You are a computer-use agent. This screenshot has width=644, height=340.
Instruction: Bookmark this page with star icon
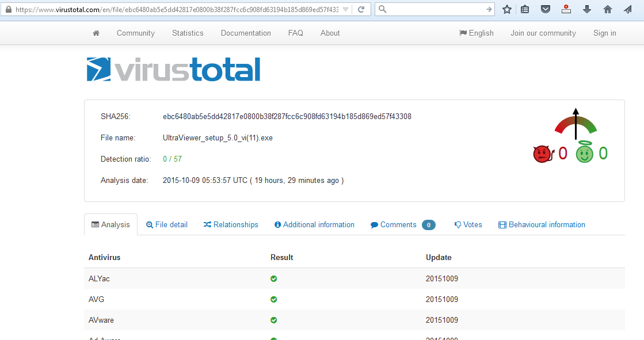click(507, 9)
